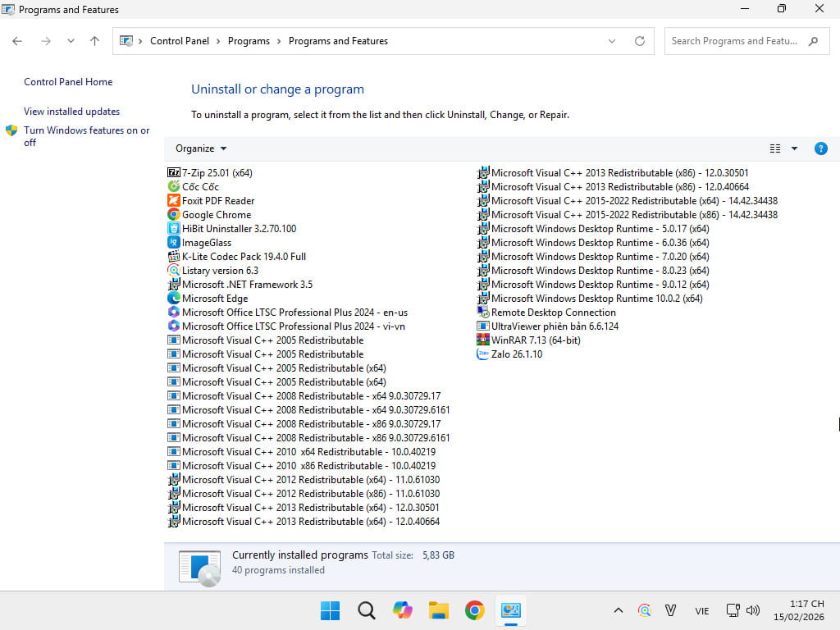Select Microsoft Visual C++ 2010 x86 Redistributable - 10.0.40219
840x630 pixels.
coord(302,466)
